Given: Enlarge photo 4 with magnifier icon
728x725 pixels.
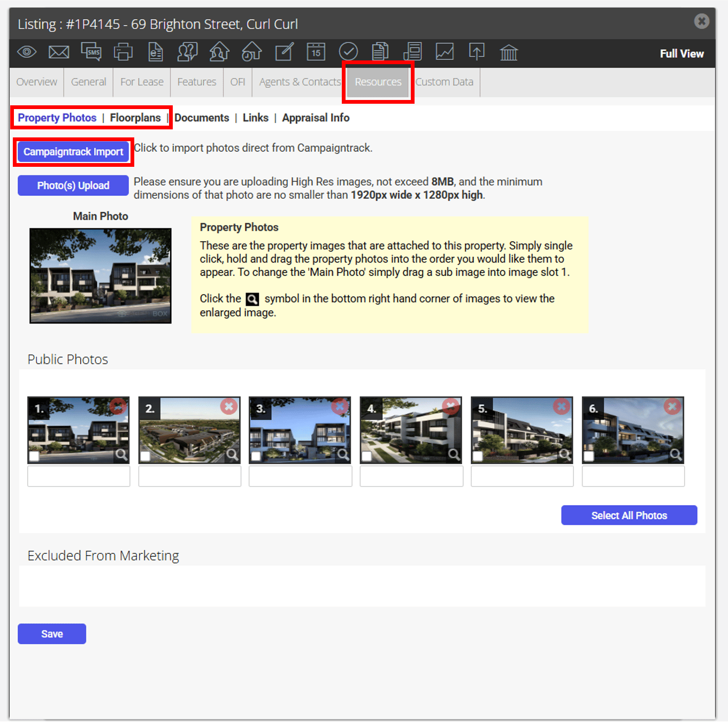Looking at the screenshot, I should 454,454.
